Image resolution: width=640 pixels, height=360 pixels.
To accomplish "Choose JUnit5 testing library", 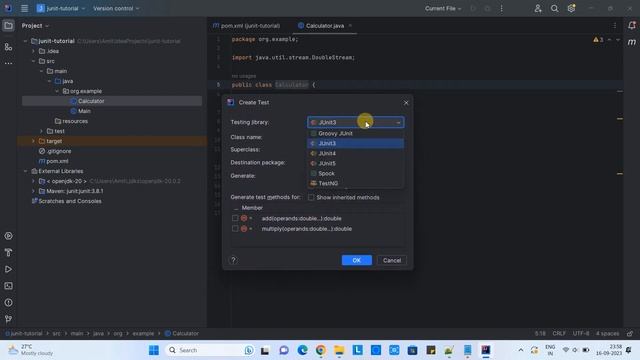I will point(356,163).
